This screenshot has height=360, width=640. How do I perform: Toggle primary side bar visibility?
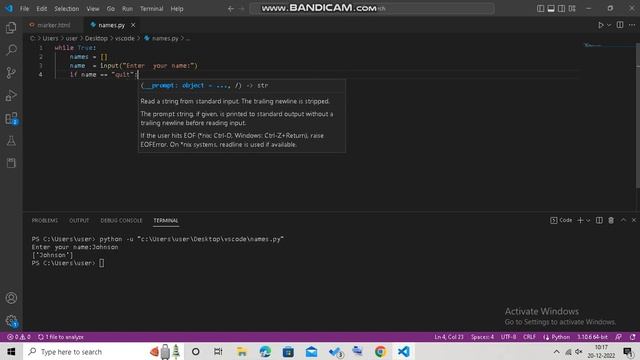[540, 9]
